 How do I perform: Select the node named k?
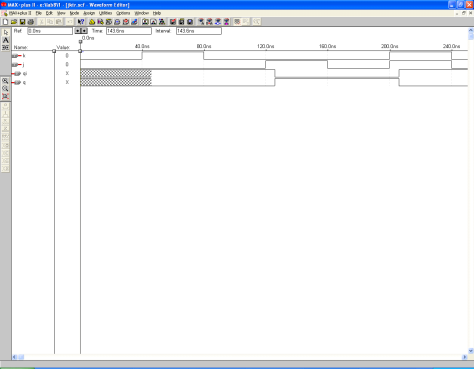(24, 56)
